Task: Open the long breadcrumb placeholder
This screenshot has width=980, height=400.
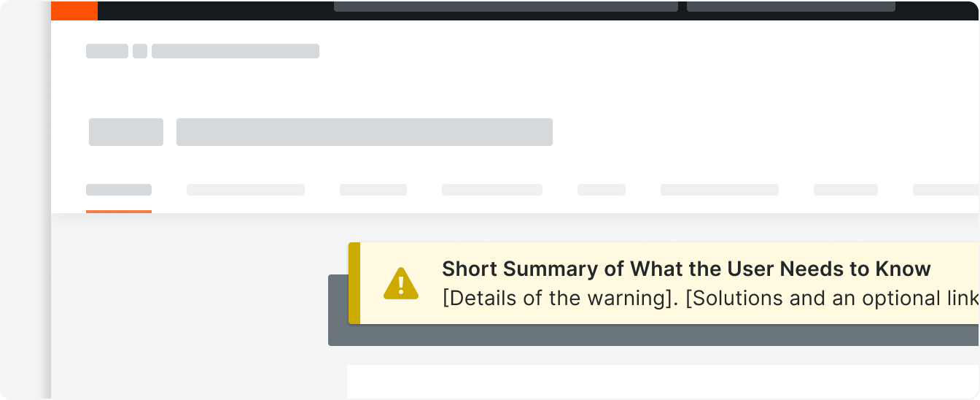Action: pyautogui.click(x=236, y=51)
